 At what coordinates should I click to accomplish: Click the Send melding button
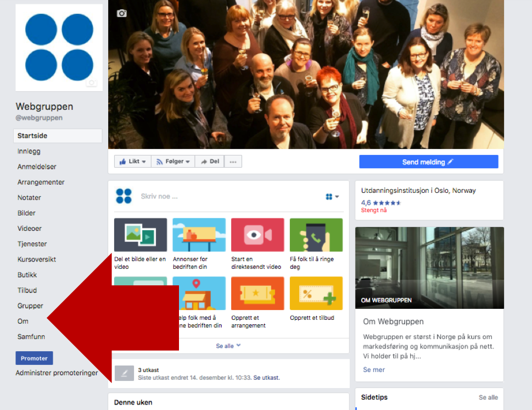coord(429,162)
